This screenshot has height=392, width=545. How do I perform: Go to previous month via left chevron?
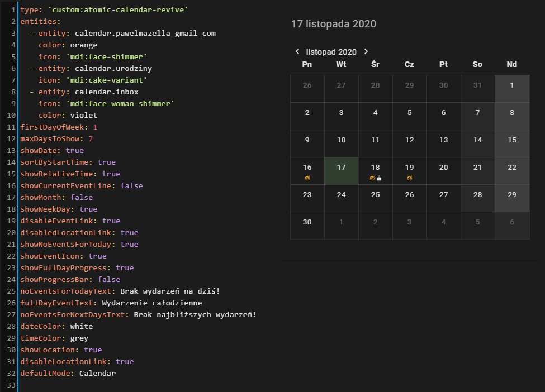click(297, 51)
